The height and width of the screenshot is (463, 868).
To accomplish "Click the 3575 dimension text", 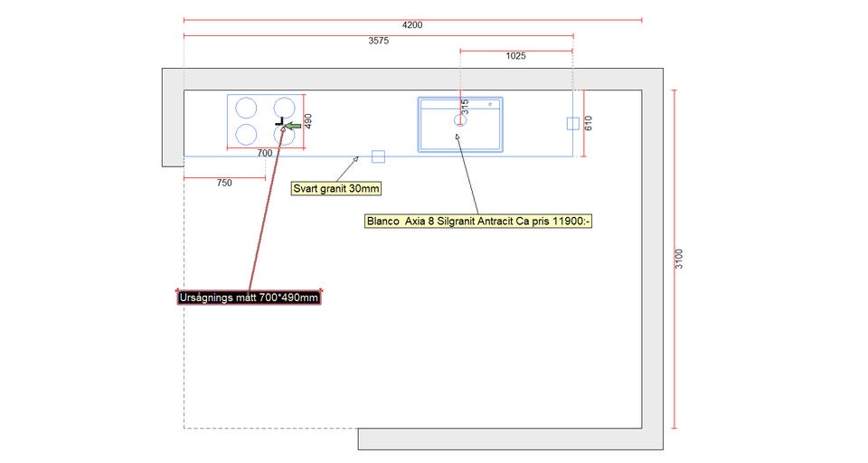I will tap(379, 41).
